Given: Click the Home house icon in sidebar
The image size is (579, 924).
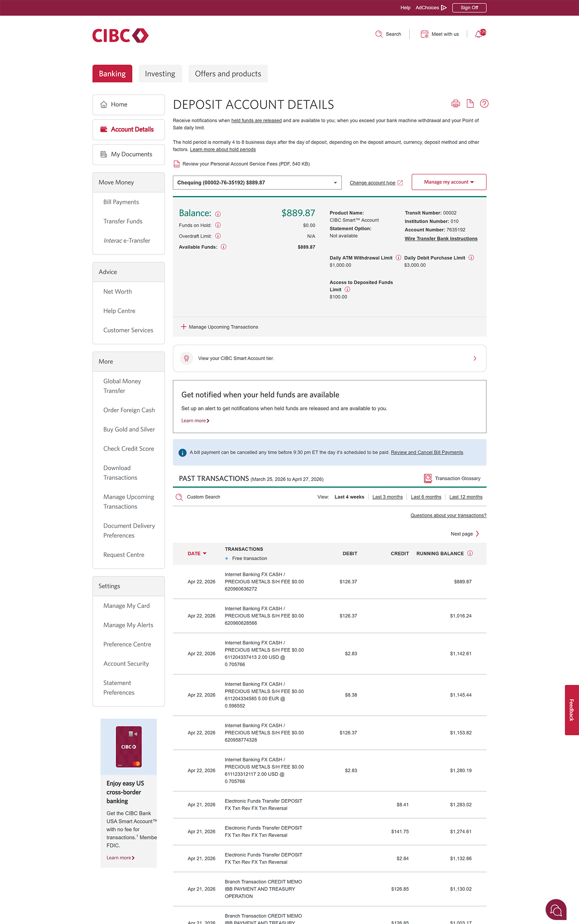Looking at the screenshot, I should pyautogui.click(x=104, y=104).
